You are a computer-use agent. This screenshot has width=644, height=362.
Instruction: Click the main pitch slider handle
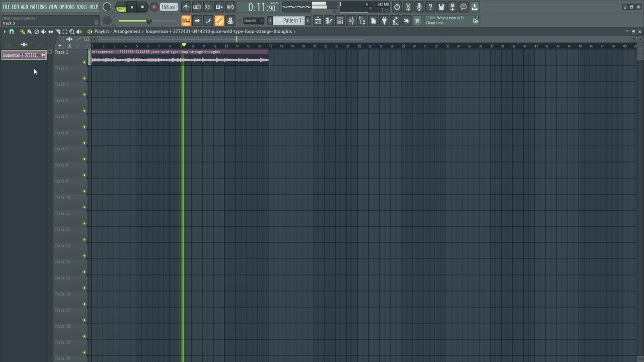point(149,21)
